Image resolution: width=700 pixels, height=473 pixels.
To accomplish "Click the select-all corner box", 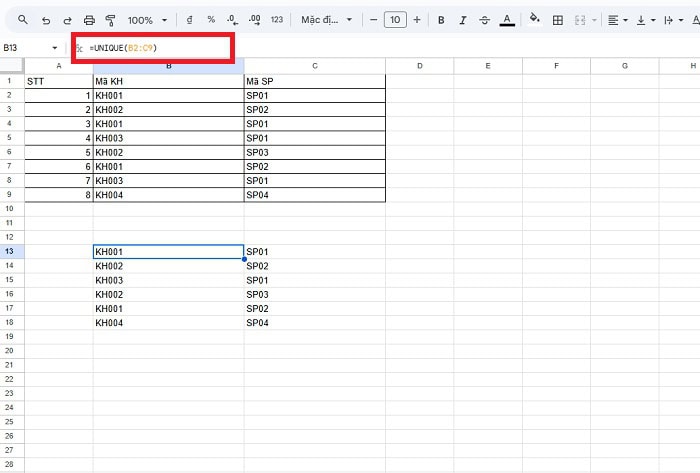I will (12, 66).
